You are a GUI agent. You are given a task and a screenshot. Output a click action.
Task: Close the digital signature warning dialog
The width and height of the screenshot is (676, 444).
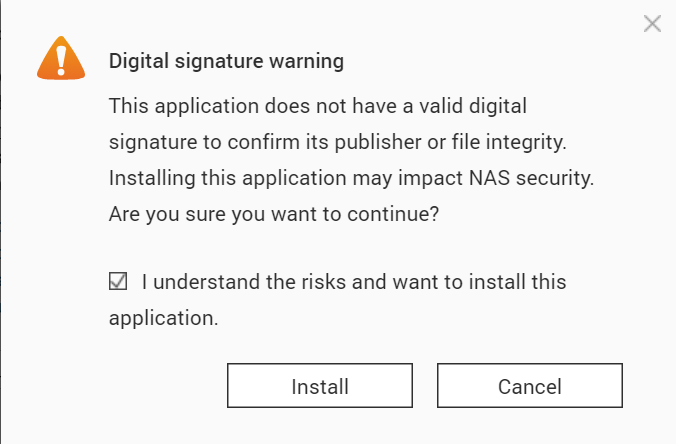pyautogui.click(x=652, y=23)
